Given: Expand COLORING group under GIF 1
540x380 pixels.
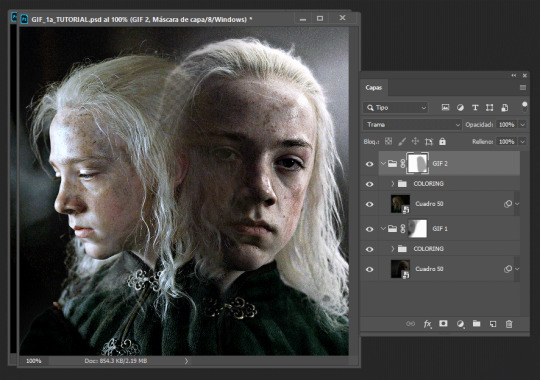Looking at the screenshot, I should tap(393, 249).
